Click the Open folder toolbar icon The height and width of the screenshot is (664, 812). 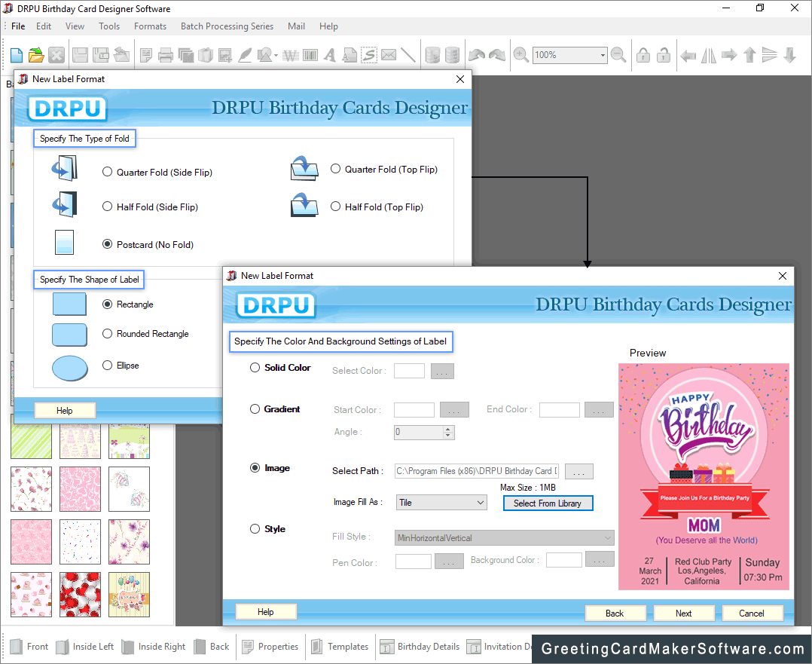(36, 55)
